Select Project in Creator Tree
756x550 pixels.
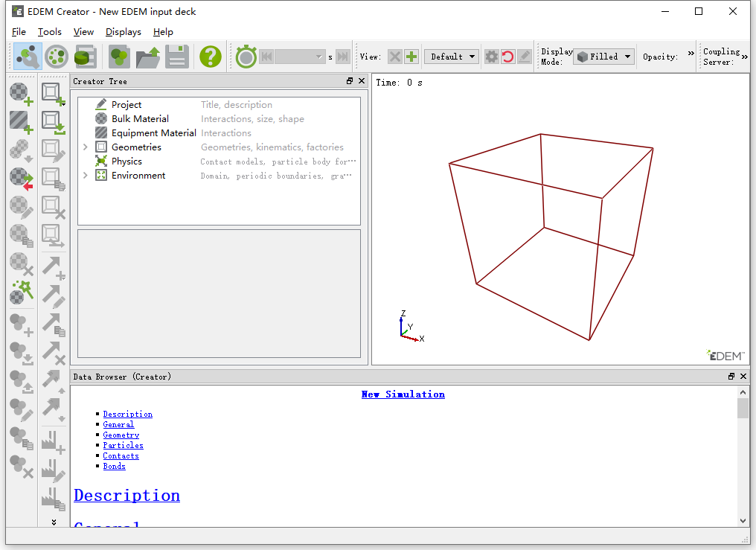pyautogui.click(x=126, y=105)
